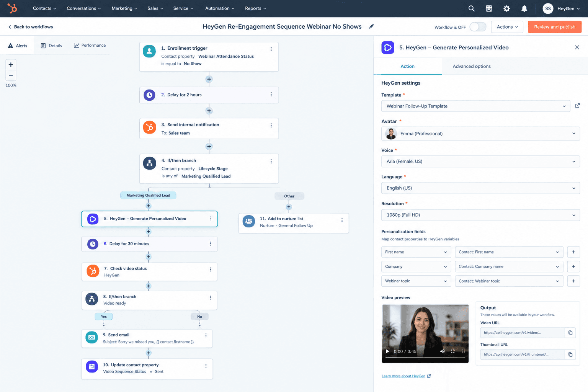This screenshot has width=588, height=392.
Task: Open more options for Add to nurture list
Action: coord(342,220)
